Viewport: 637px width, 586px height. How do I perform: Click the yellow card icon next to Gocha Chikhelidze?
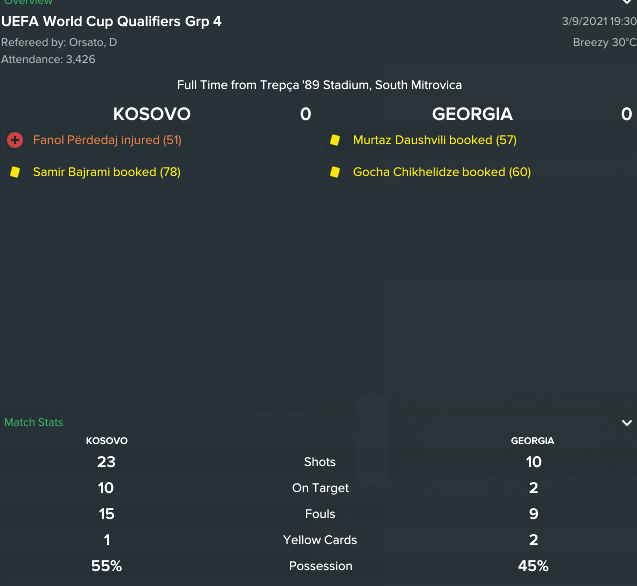(335, 172)
